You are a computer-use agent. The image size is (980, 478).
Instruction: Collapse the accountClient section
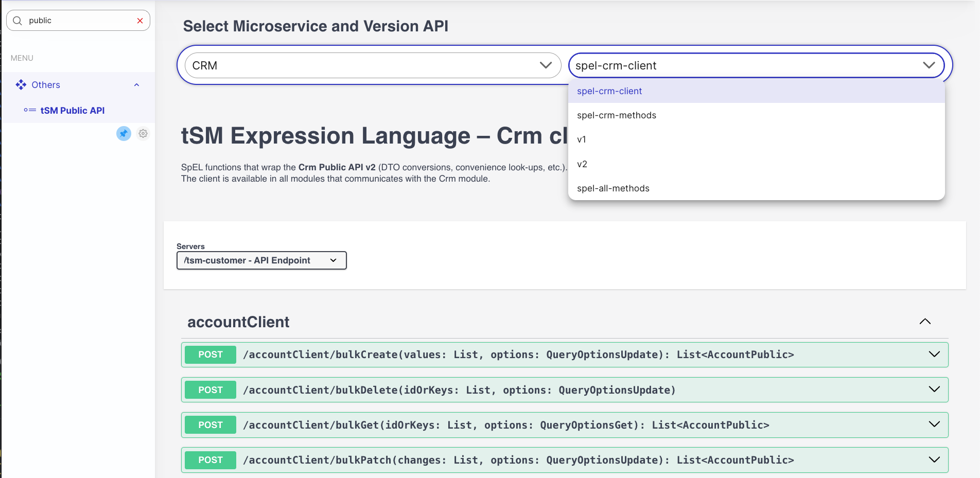click(x=925, y=321)
